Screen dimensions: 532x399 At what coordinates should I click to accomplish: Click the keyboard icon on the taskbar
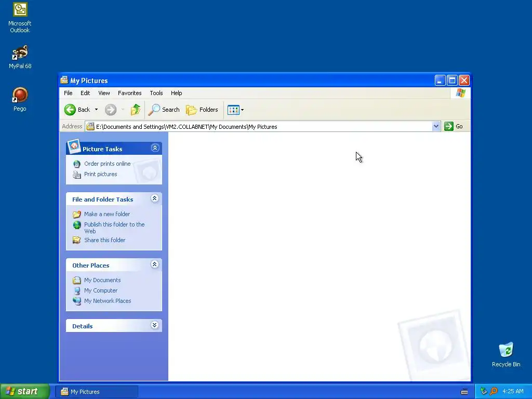pyautogui.click(x=464, y=392)
